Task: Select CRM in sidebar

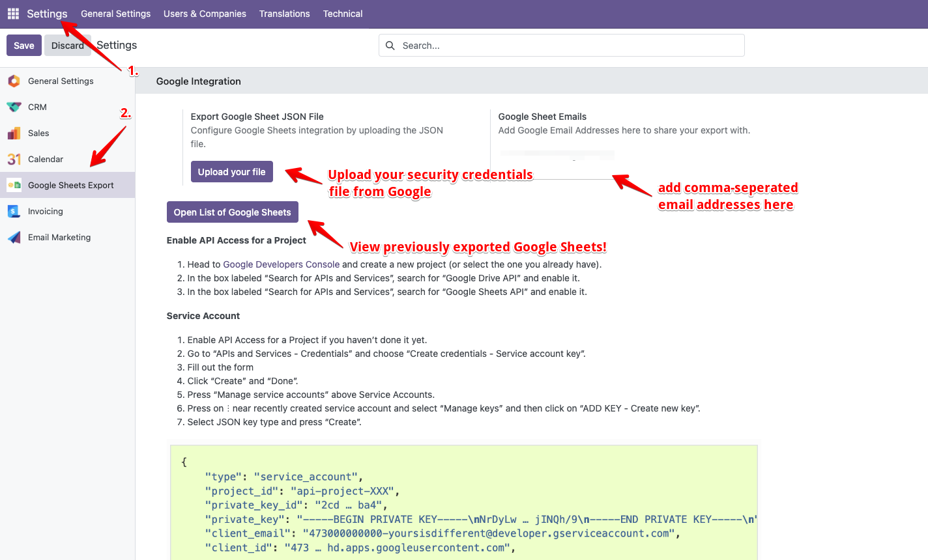Action: [68, 107]
